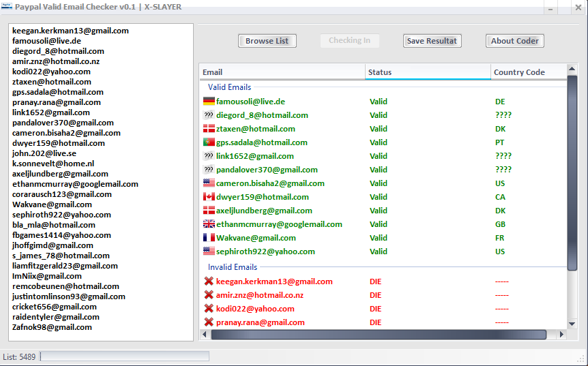This screenshot has height=366, width=588.
Task: Select s_james_78@hotmail.com in the left list
Action: click(61, 256)
